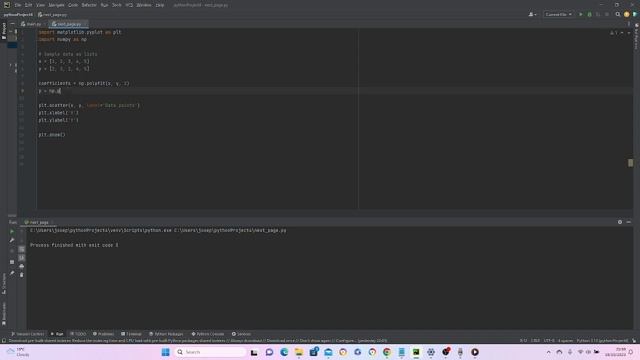
Task: Open Run panel gear options
Action: (x=620, y=222)
